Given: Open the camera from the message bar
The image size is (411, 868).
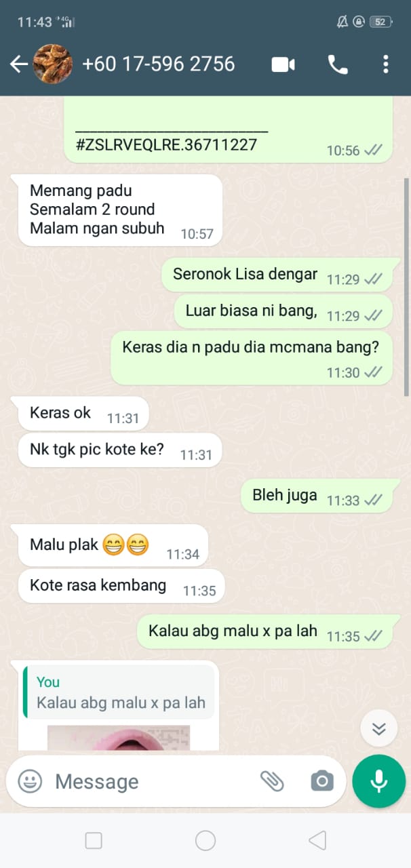Looking at the screenshot, I should [322, 781].
